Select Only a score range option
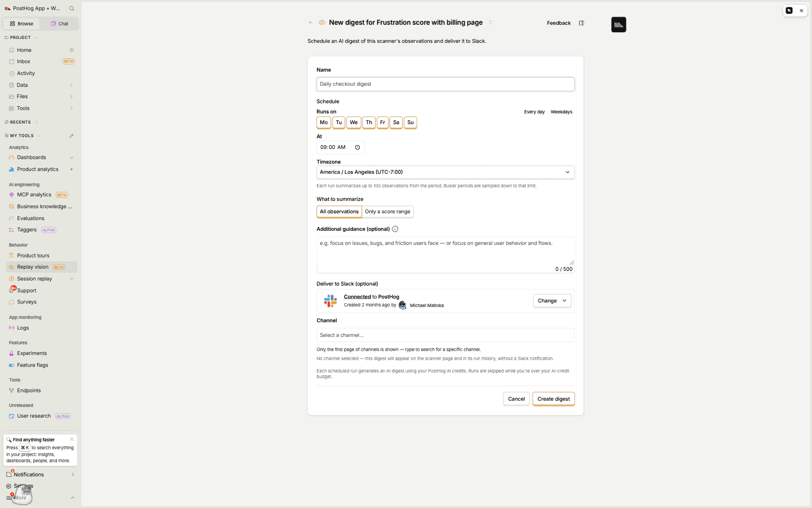 388,212
